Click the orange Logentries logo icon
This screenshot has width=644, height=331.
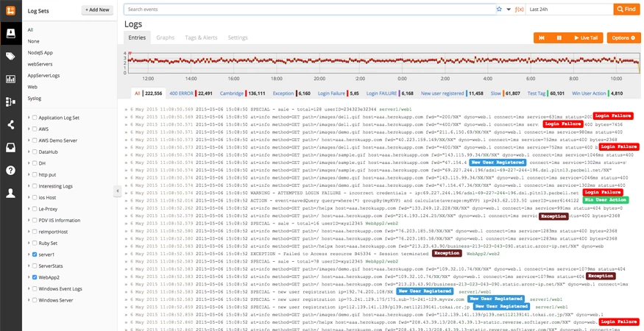[11, 11]
